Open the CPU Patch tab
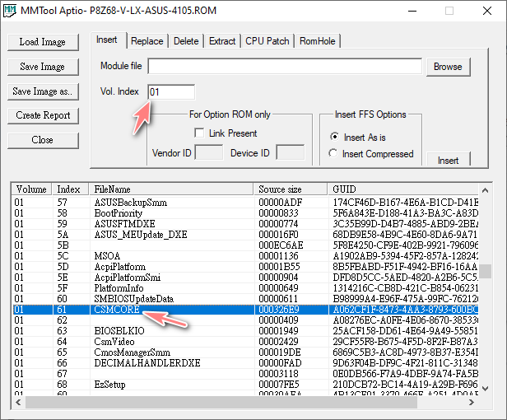 click(267, 41)
